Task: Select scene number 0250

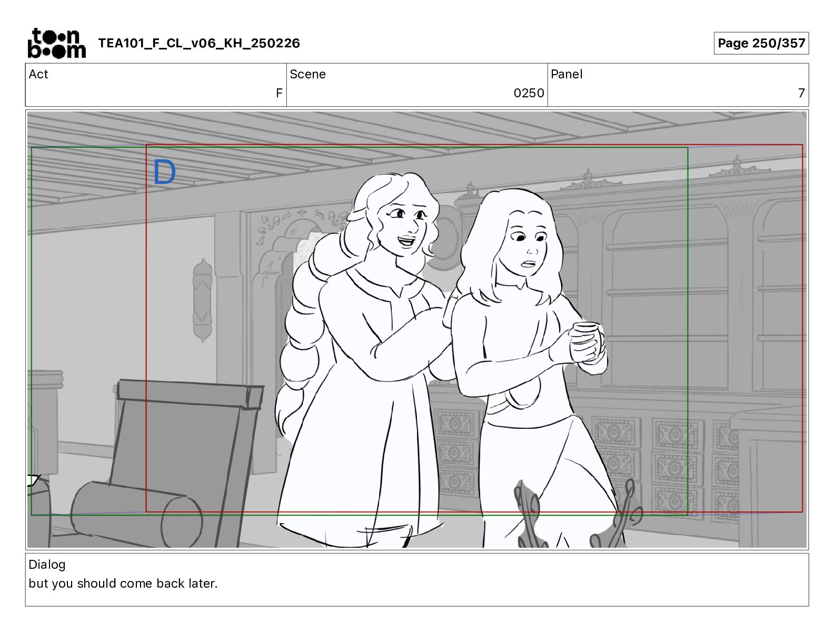Action: (x=529, y=93)
